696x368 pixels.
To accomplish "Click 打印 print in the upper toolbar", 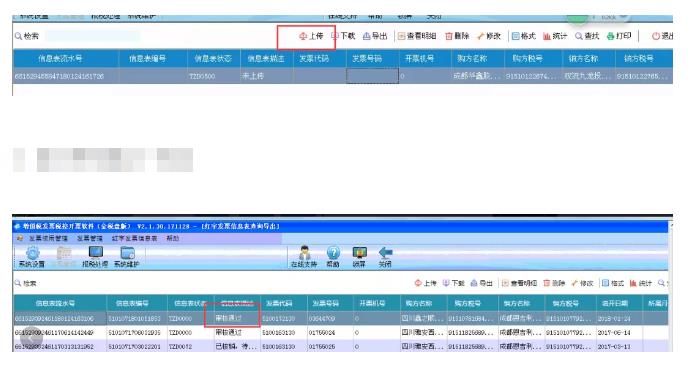I will (619, 36).
